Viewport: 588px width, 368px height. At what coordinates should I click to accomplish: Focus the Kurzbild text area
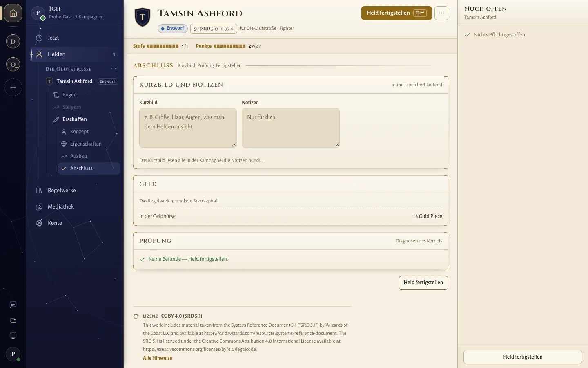(188, 128)
